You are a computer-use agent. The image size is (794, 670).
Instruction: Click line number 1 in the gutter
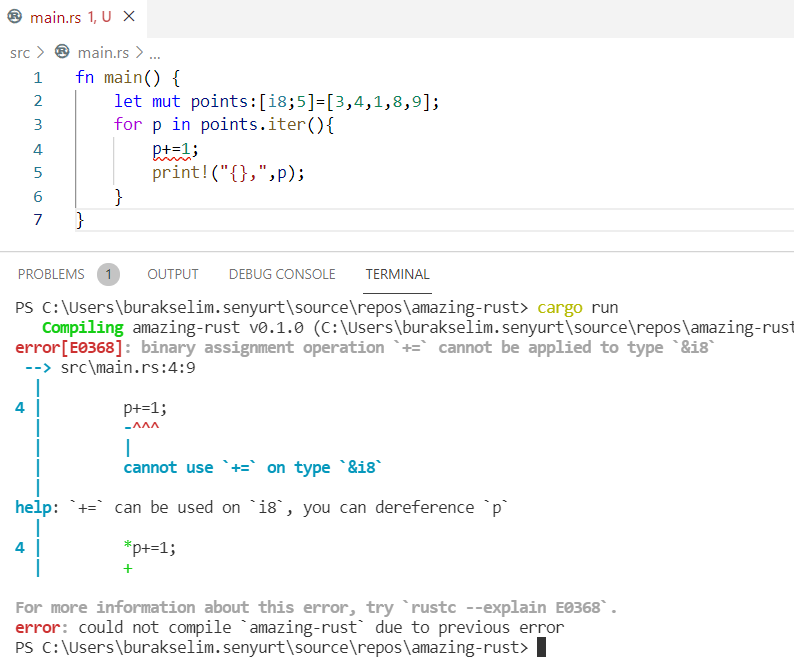click(38, 77)
